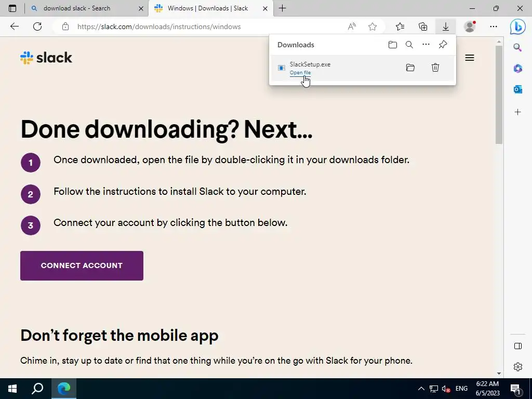The image size is (532, 399).
Task: Close the download slack Search tab
Action: pos(141,8)
